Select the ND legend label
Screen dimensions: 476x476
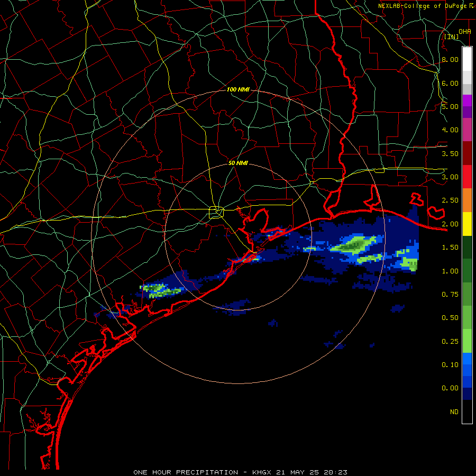[454, 412]
